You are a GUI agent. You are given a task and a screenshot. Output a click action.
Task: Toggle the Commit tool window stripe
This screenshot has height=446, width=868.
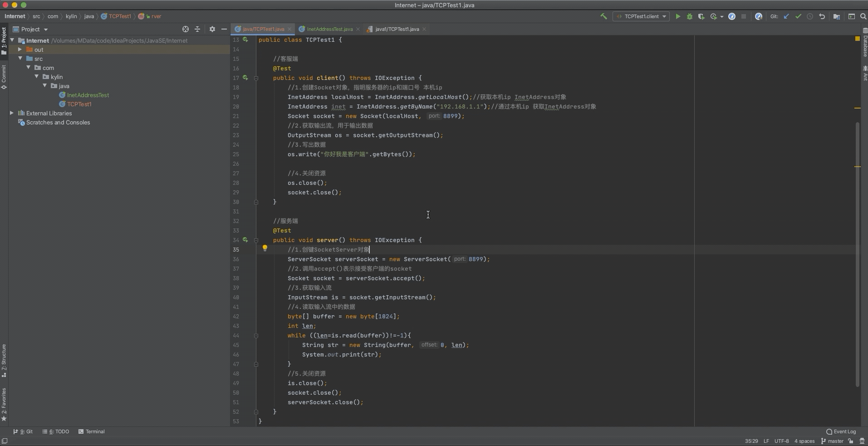click(4, 76)
